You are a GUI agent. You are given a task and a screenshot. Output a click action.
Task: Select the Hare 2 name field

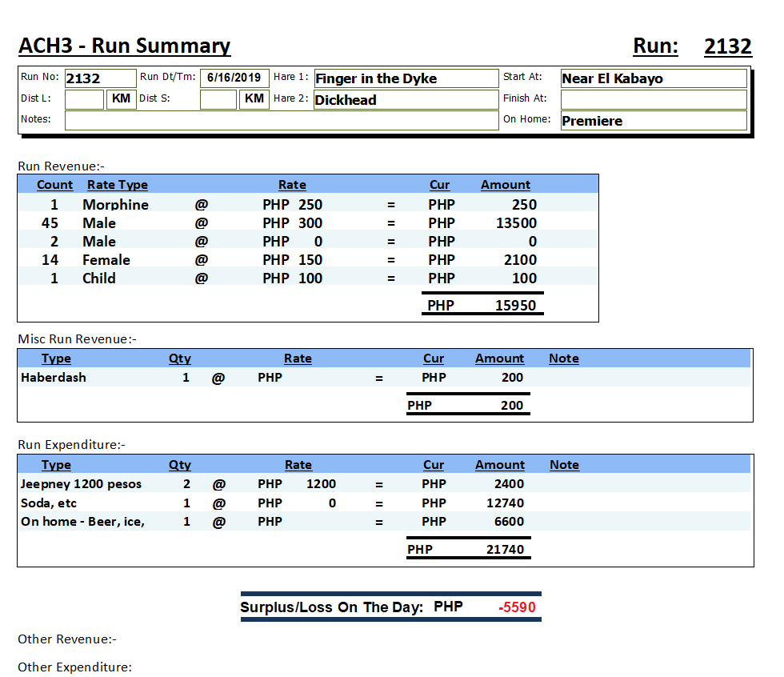pos(406,100)
